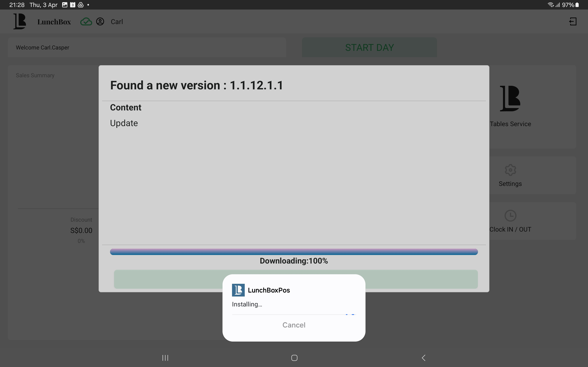Click the 'Found a new version : 1.1.12.1.1' title

point(197,85)
